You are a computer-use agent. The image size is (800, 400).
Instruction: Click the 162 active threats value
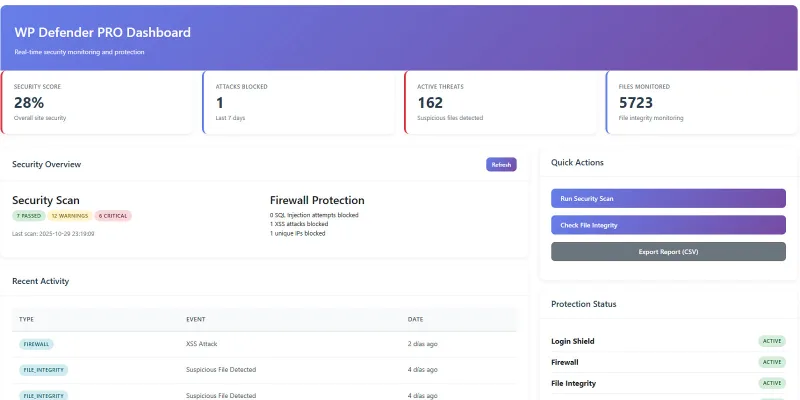[x=430, y=103]
